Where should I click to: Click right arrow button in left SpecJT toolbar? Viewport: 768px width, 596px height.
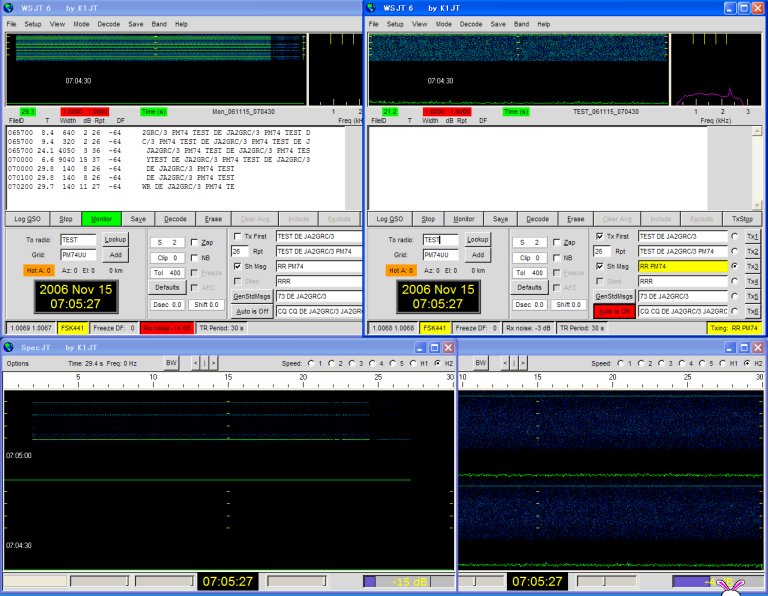click(x=214, y=363)
